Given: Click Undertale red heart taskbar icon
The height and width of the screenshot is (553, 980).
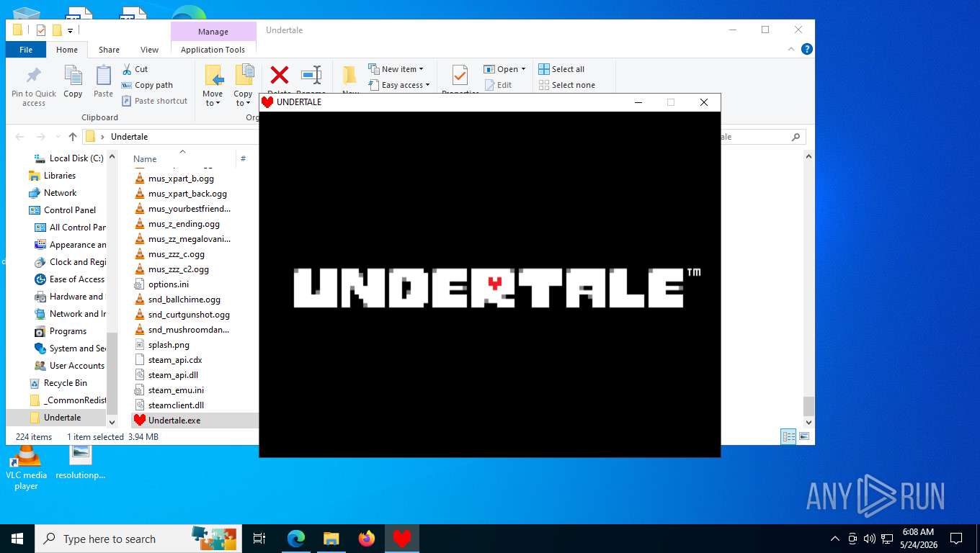Looking at the screenshot, I should pyautogui.click(x=402, y=539).
